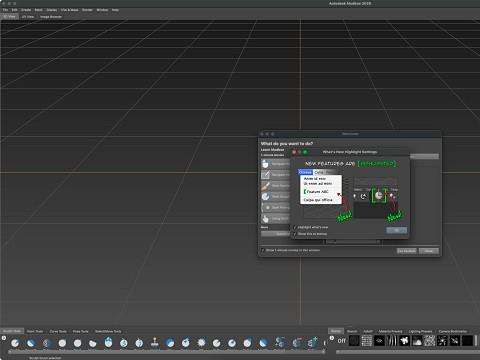Toggle Highlight what's new checkbox

coord(295,227)
